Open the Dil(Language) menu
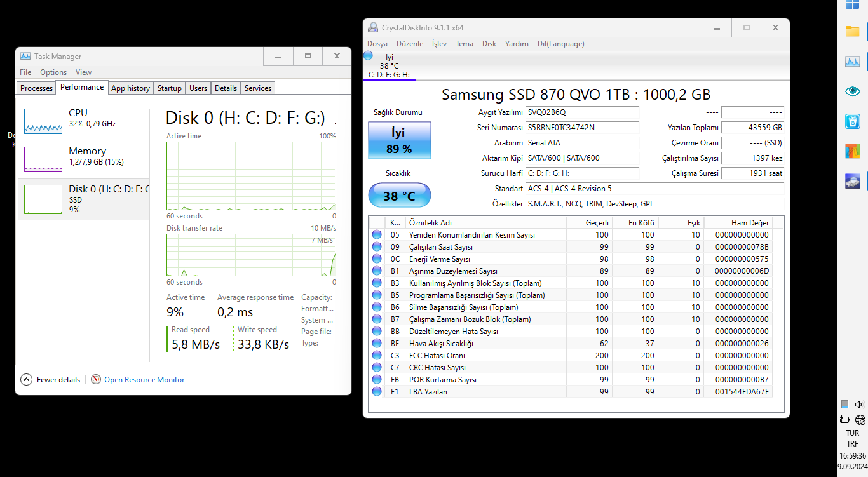This screenshot has width=868, height=477. pos(560,44)
